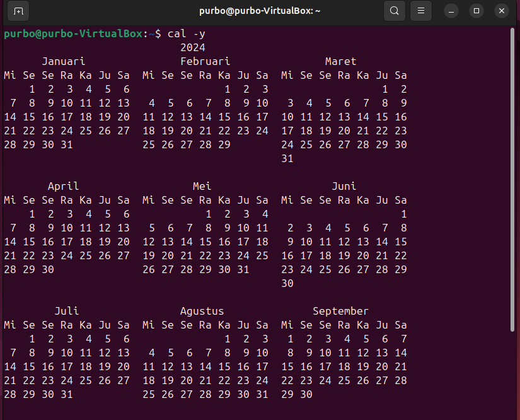Click the Juli month heading
Viewport: 520px width, 420px height.
67,311
